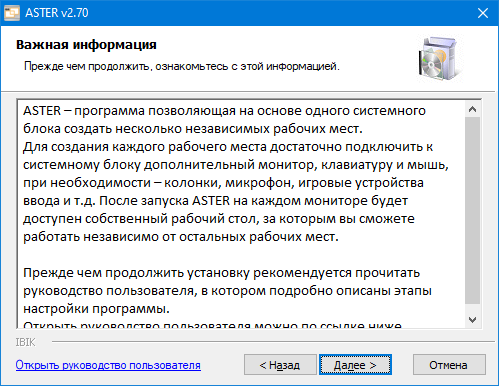Click the vertical scrollbar thumb in the text area
The image size is (499, 386).
click(x=472, y=210)
